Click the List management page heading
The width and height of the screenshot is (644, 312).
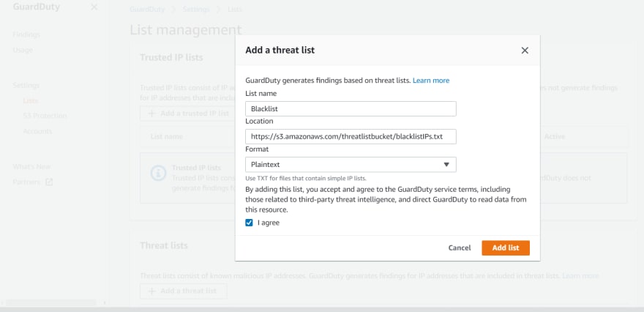point(186,30)
